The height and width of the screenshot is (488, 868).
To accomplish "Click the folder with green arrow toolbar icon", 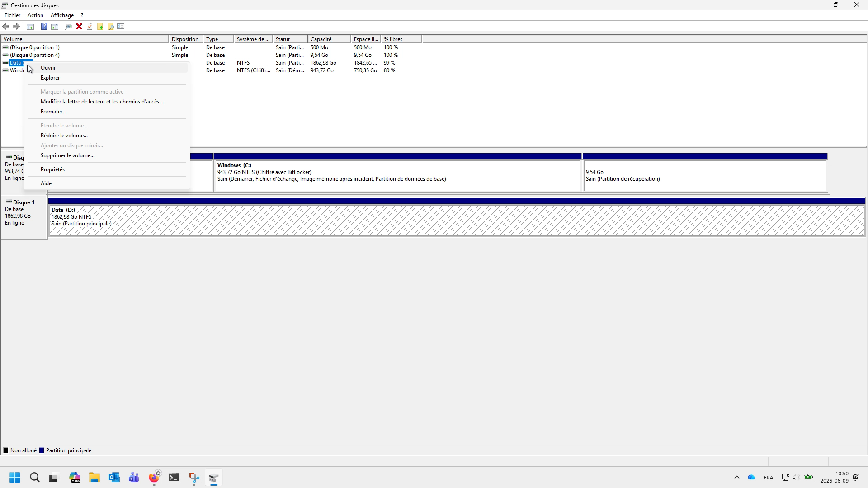I will [100, 27].
